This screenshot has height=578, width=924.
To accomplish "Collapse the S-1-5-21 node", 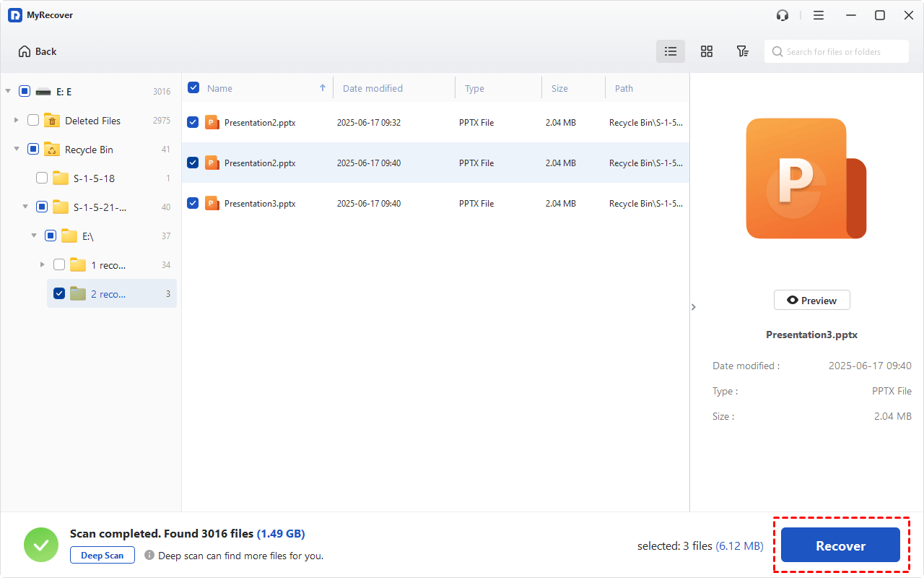I will (x=25, y=207).
